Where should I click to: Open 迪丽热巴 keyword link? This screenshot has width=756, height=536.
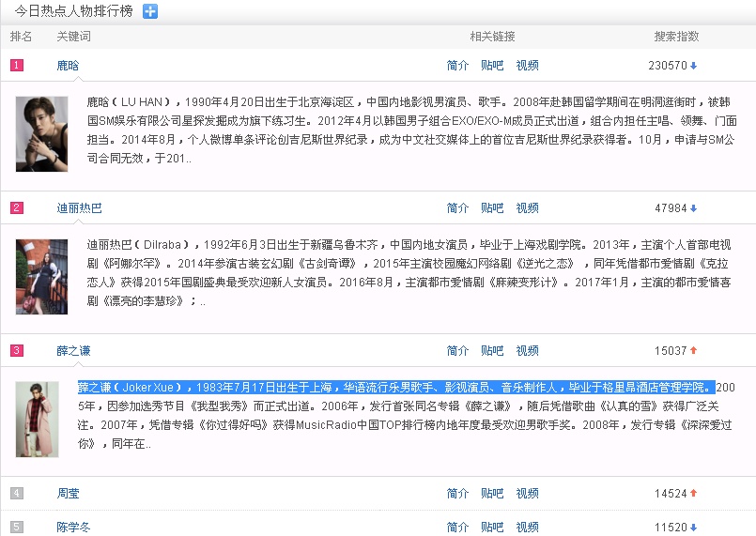tap(79, 208)
